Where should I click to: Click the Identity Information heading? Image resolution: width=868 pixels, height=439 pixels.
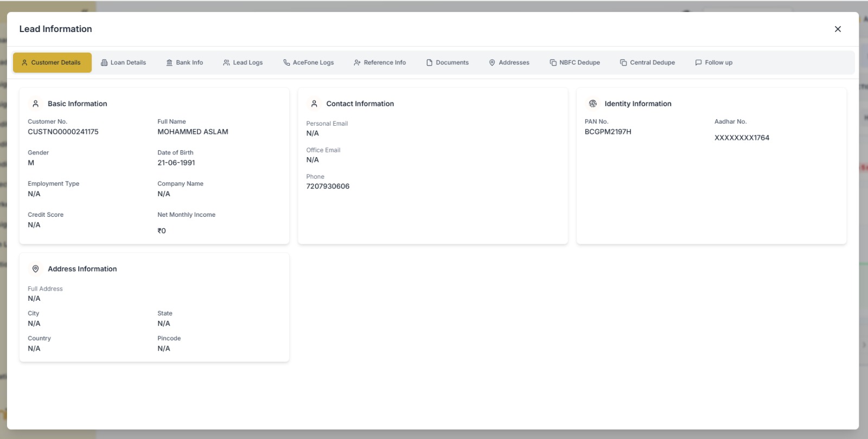(x=638, y=104)
